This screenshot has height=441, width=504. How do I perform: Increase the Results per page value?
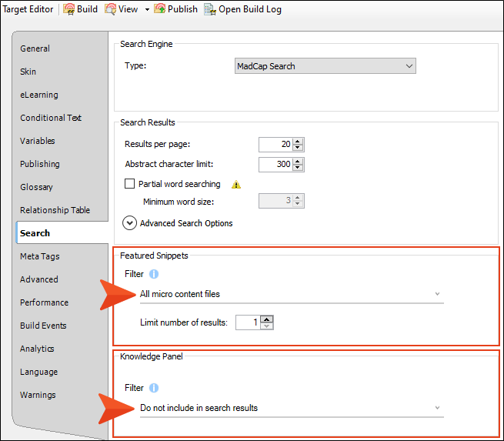[299, 141]
